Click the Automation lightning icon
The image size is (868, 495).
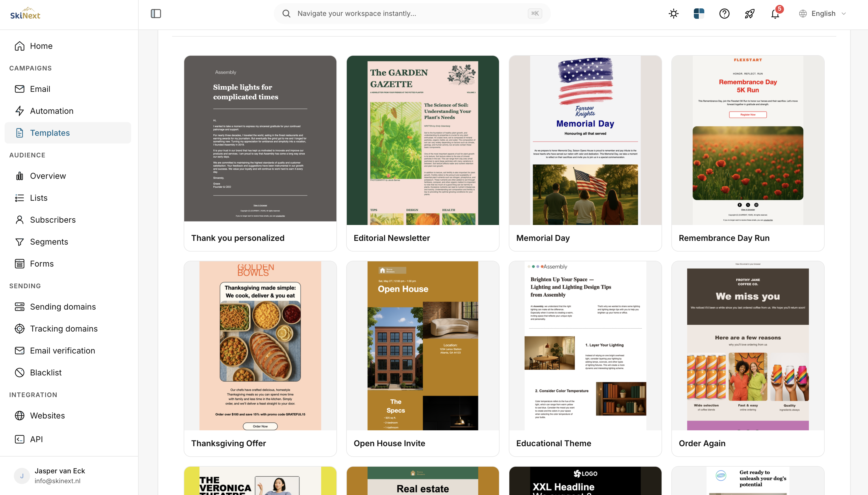click(x=20, y=111)
